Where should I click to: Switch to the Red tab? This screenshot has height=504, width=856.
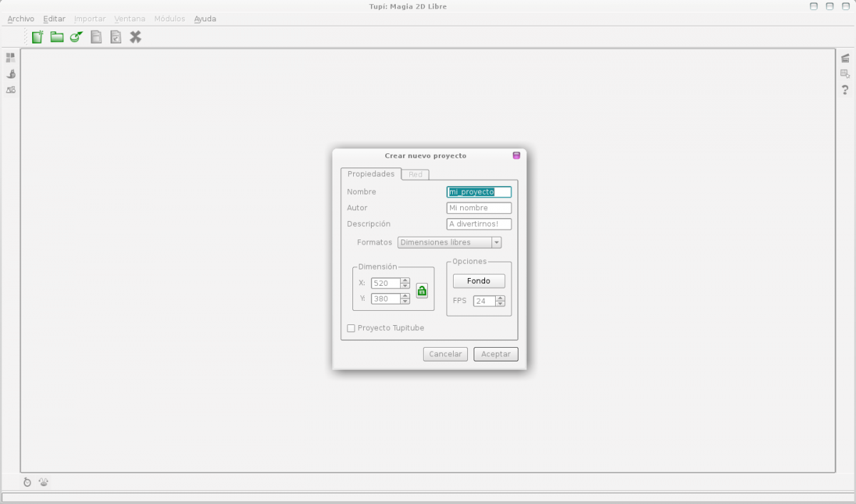415,175
